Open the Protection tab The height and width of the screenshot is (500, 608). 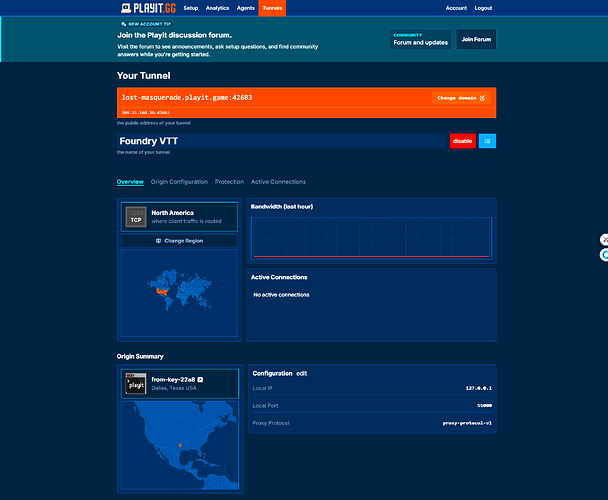(229, 182)
